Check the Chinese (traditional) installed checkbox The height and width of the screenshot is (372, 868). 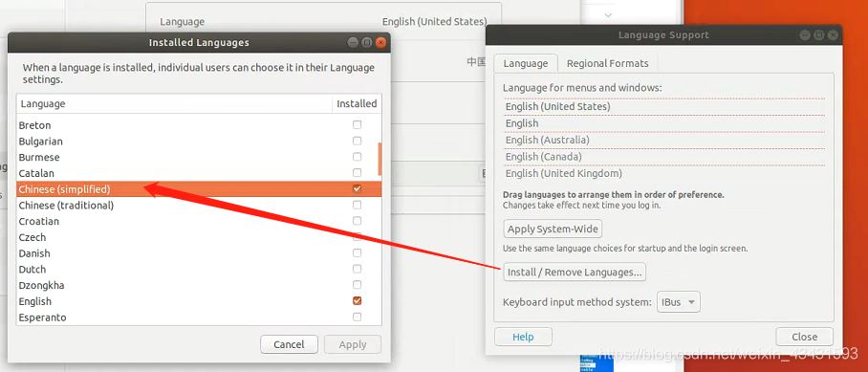coord(358,205)
